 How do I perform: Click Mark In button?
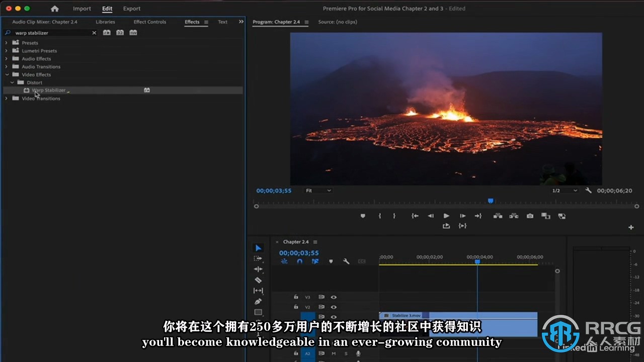[x=380, y=216]
